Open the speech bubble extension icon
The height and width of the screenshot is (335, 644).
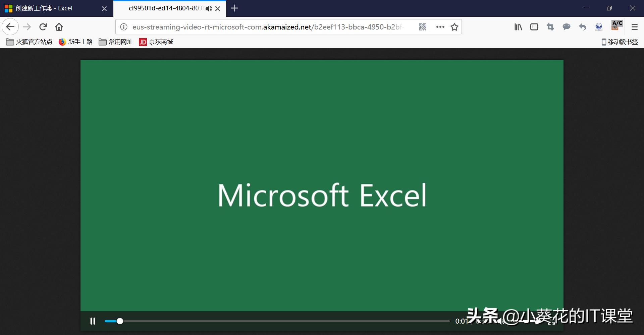click(566, 26)
